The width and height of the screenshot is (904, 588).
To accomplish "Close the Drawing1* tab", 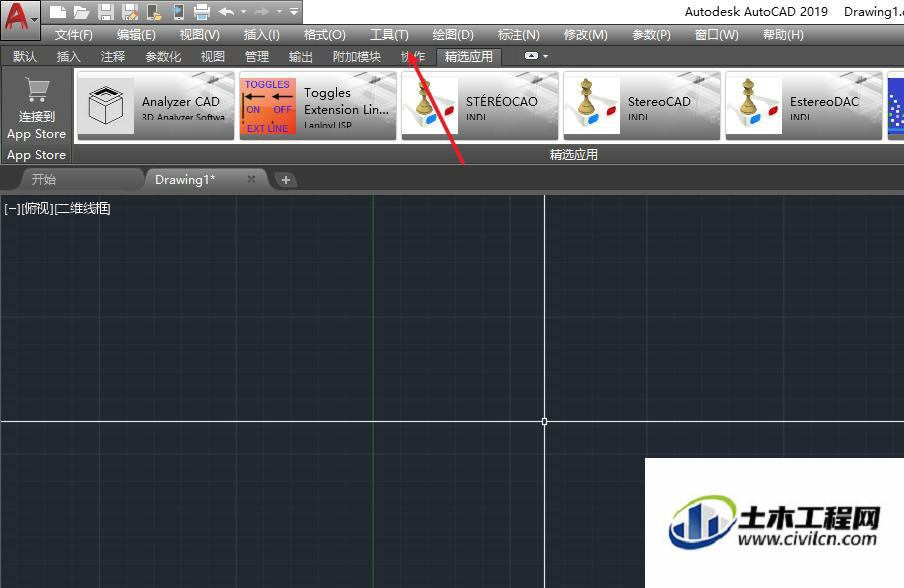I will coord(251,179).
